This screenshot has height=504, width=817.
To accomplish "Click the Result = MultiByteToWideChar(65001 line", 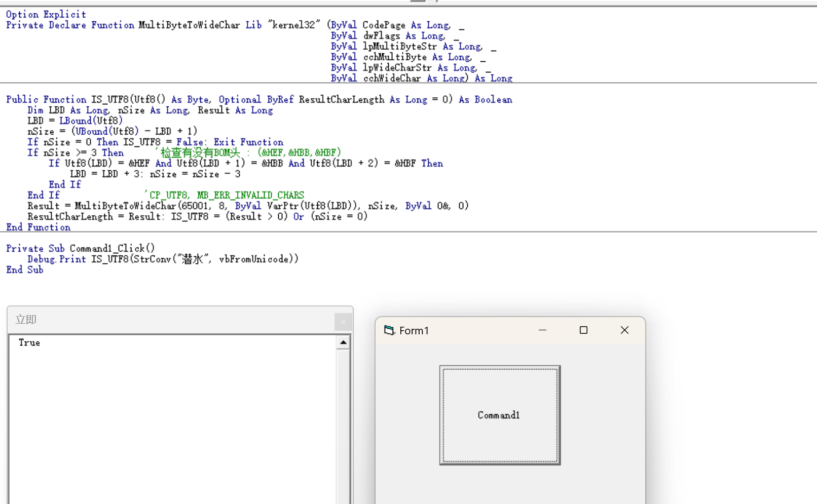I will coord(248,206).
